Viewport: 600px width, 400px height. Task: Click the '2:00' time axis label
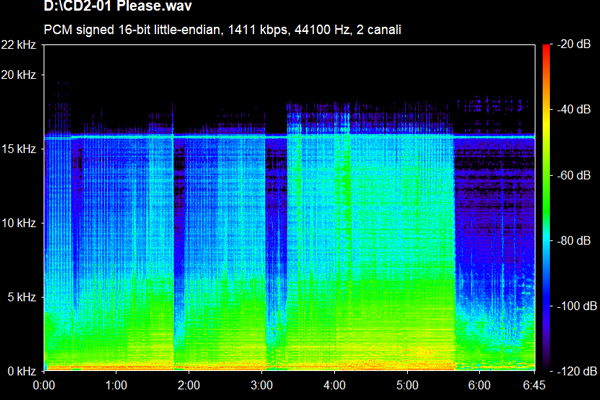(189, 385)
